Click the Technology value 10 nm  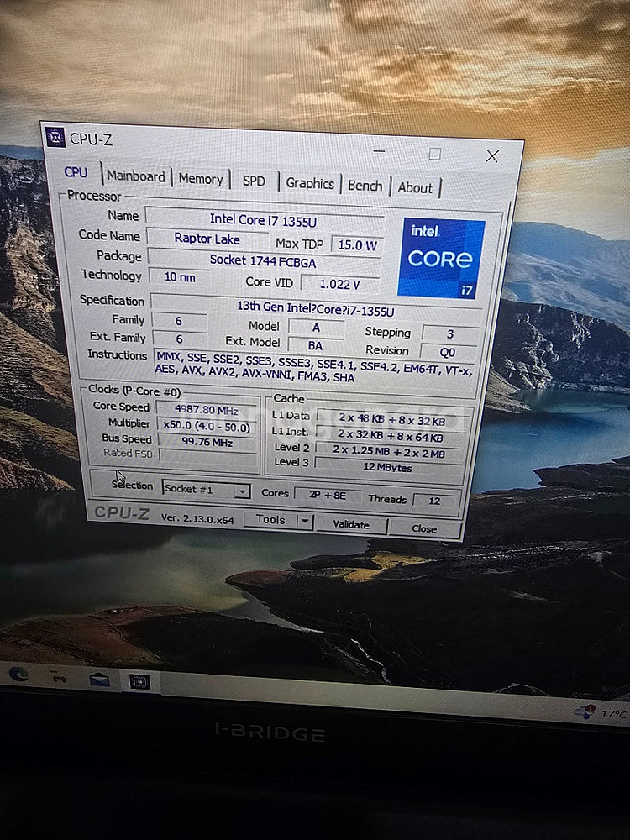point(180,277)
